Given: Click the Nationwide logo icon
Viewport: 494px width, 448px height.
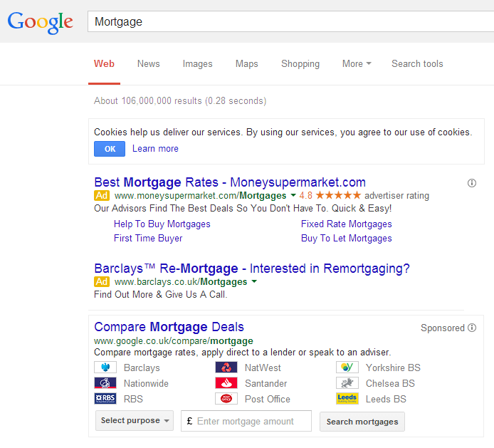Looking at the screenshot, I should (x=105, y=383).
